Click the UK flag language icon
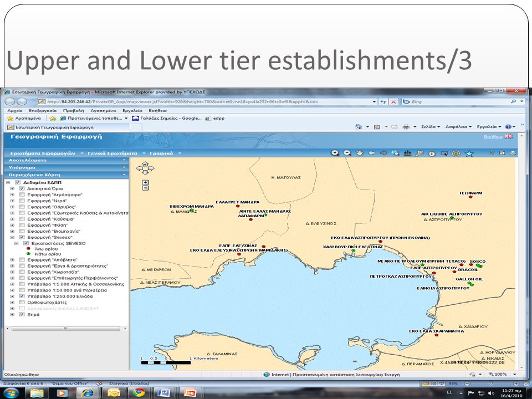The height and width of the screenshot is (399, 532). 508,136
